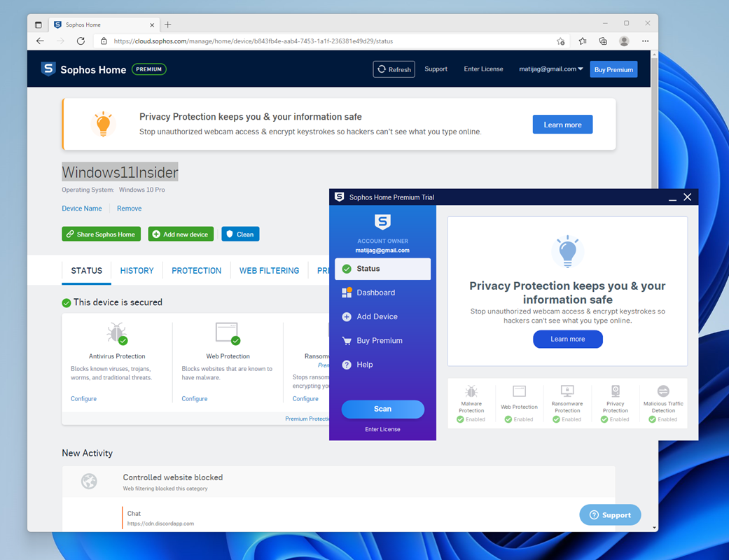Viewport: 729px width, 560px height.
Task: Click the Sophos Home shield logo in header
Action: [48, 69]
